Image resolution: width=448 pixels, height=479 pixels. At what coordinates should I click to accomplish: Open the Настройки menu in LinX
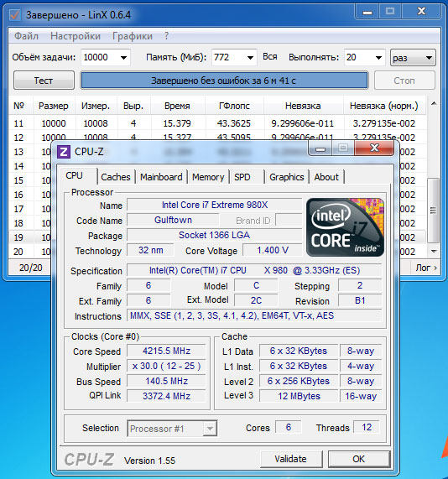(x=76, y=36)
